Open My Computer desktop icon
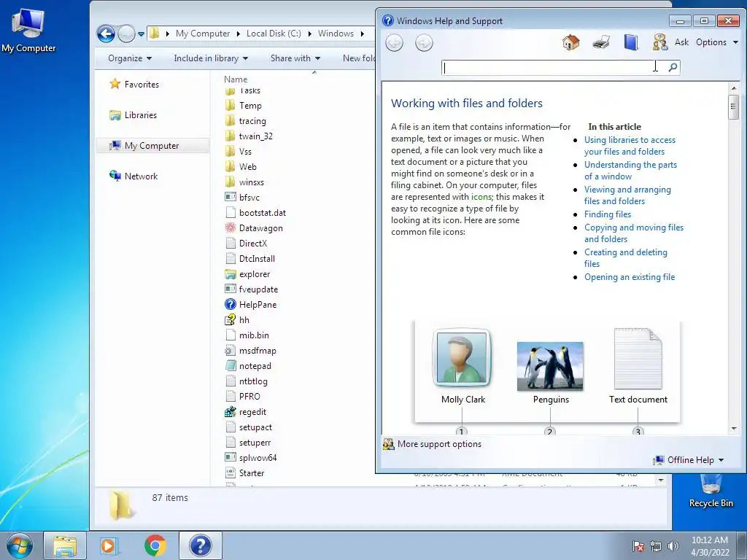 pyautogui.click(x=28, y=29)
